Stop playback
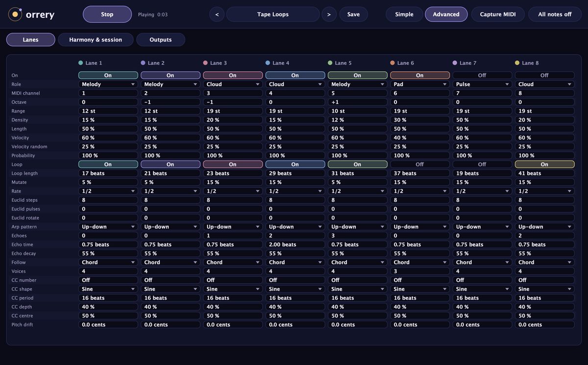 tap(107, 14)
